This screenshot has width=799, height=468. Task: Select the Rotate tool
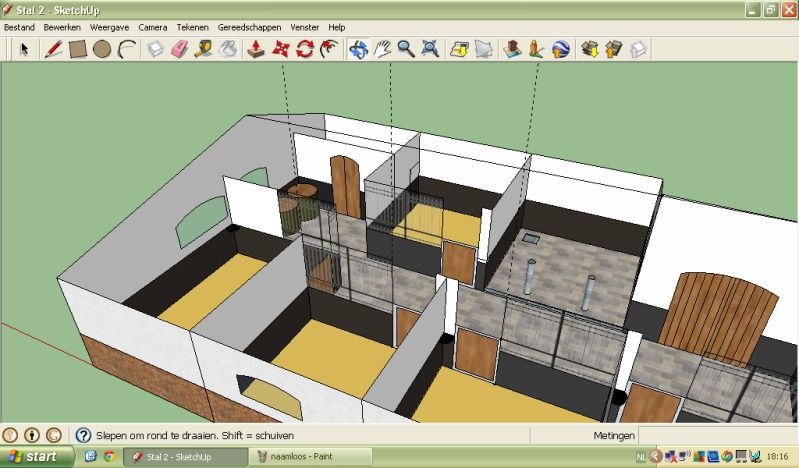pos(305,48)
